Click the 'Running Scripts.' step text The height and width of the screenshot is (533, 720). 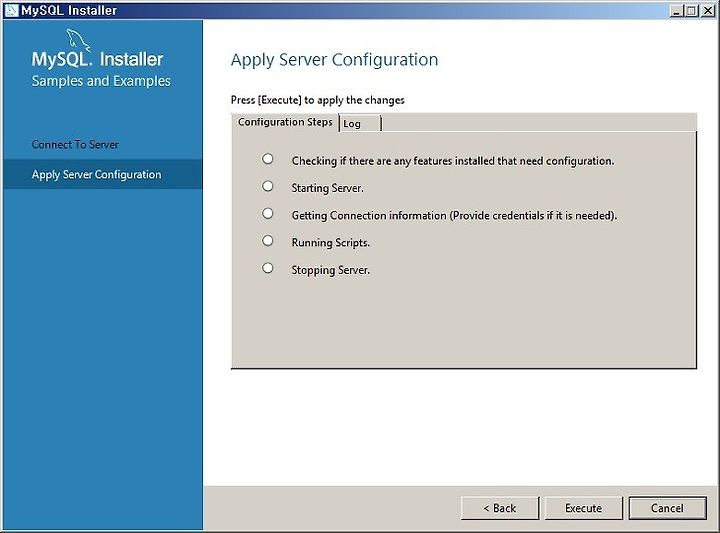click(x=331, y=243)
